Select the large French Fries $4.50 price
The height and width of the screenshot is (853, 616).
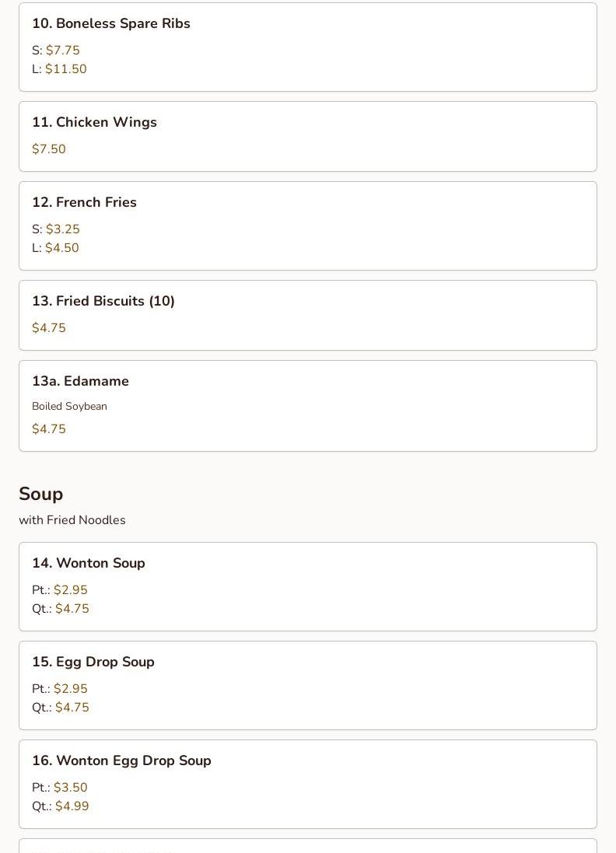61,248
